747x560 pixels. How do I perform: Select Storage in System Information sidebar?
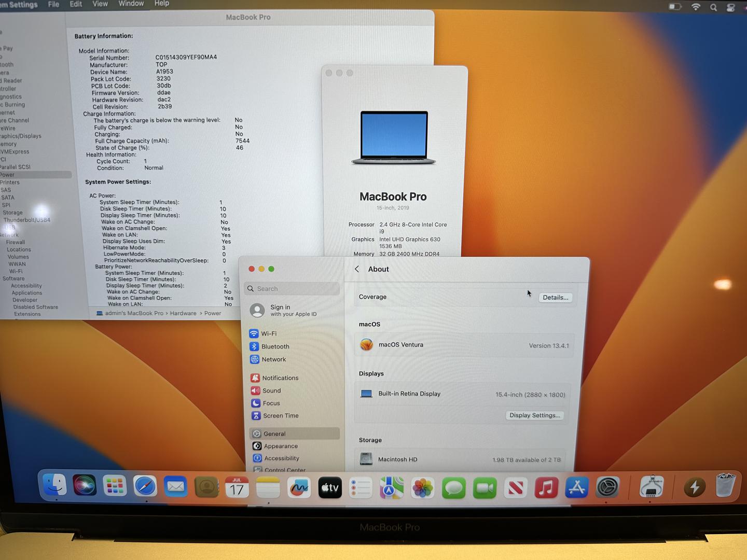12,213
